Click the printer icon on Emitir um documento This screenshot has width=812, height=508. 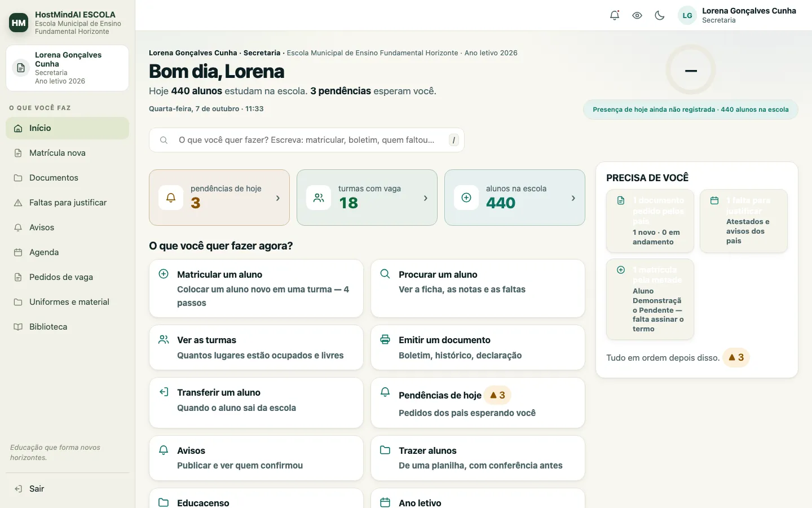[x=385, y=339]
